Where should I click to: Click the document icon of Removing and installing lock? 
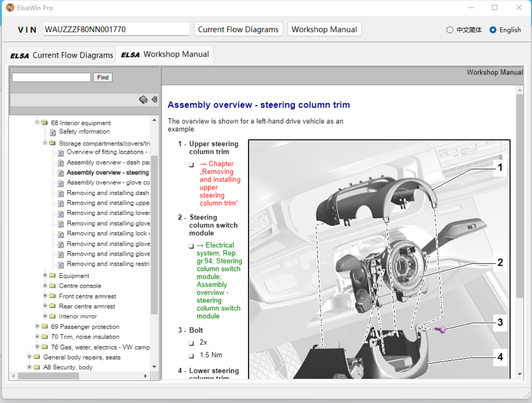[61, 234]
